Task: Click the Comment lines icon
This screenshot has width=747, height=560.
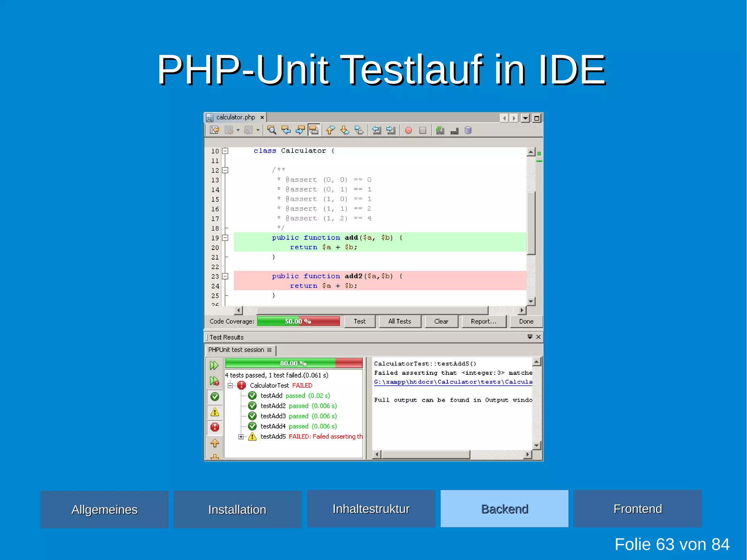Action: pyautogui.click(x=454, y=130)
